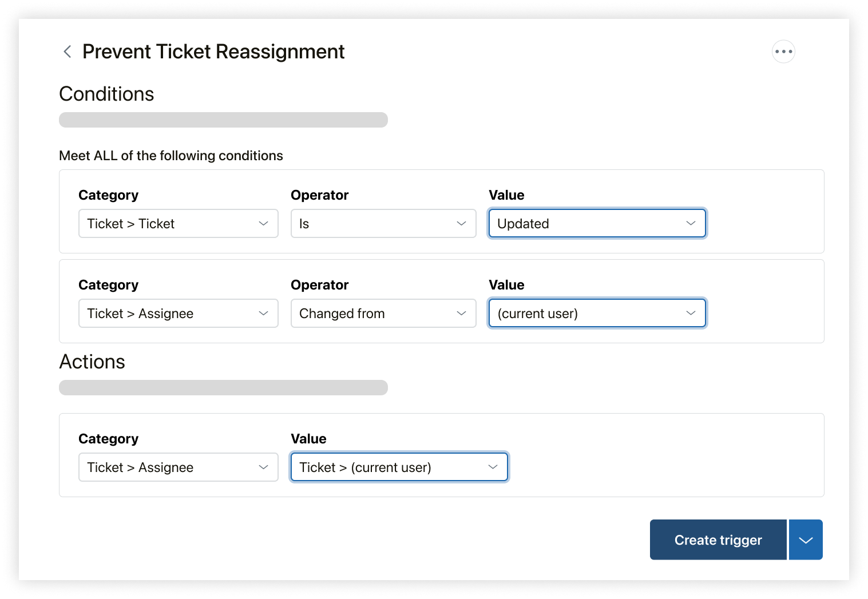Screen dimensions: 868x599
Task: Click the chevron in the Changed from field
Action: click(461, 314)
